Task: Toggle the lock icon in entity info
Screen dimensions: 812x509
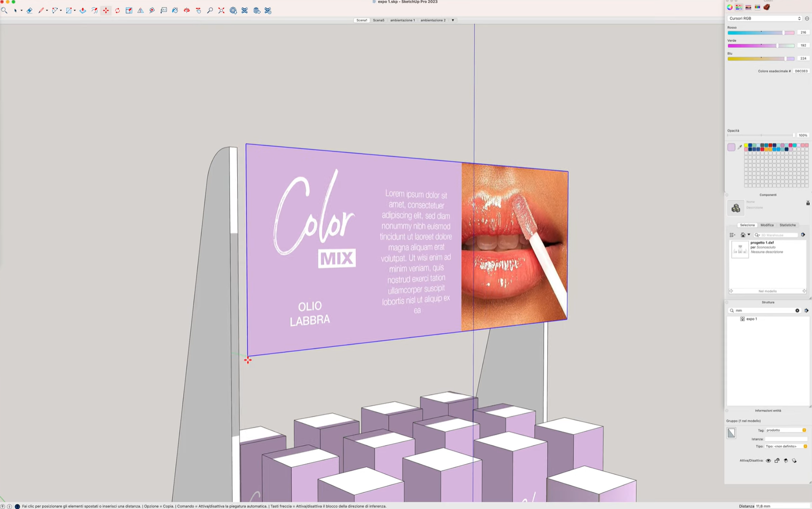Action: tap(777, 461)
